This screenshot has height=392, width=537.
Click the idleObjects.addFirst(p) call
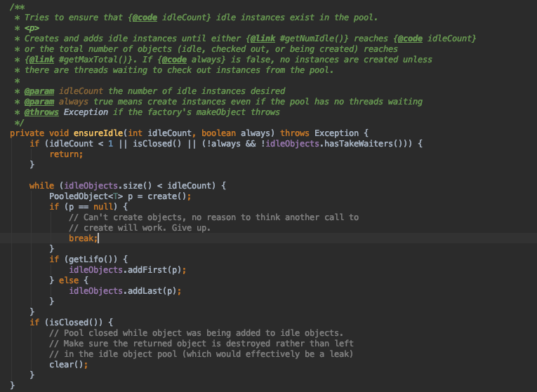128,269
